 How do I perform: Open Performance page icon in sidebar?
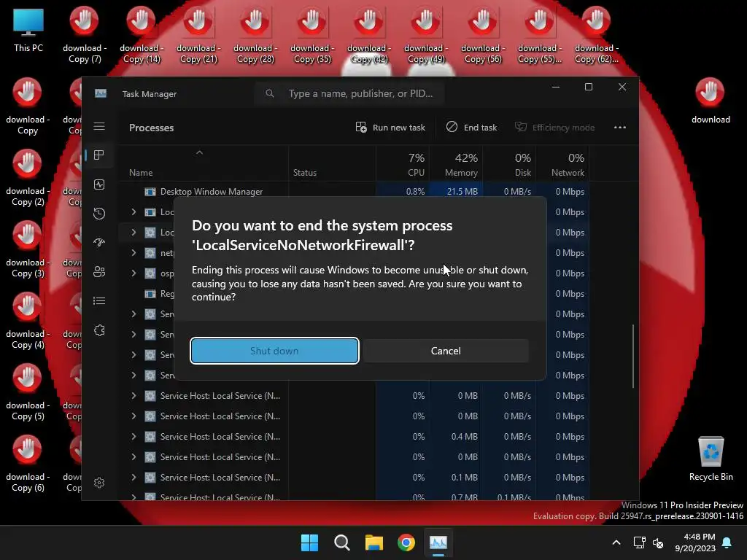click(x=99, y=184)
